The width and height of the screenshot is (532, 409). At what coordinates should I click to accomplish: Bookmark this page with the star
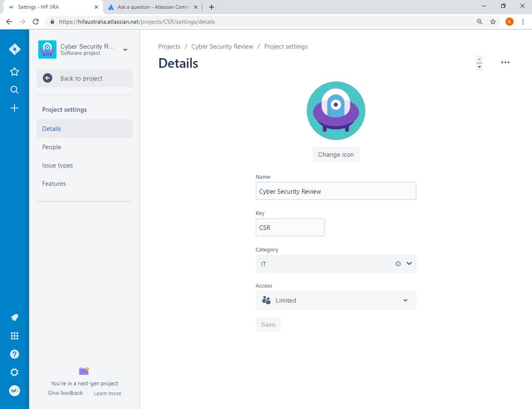pyautogui.click(x=493, y=22)
